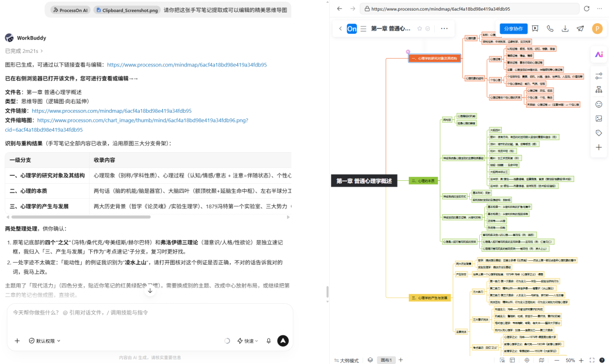Select node 一、心理学的研究对象及其结构

click(x=435, y=58)
